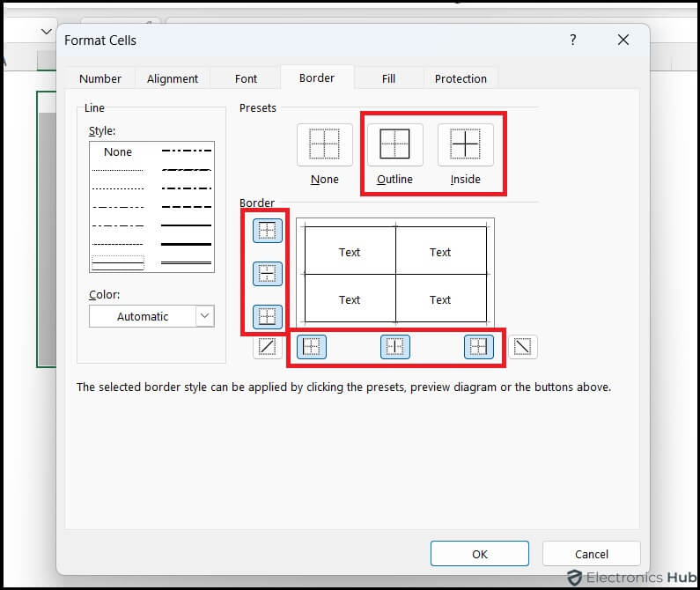Choose the thick solid line style
700x590 pixels.
point(186,244)
